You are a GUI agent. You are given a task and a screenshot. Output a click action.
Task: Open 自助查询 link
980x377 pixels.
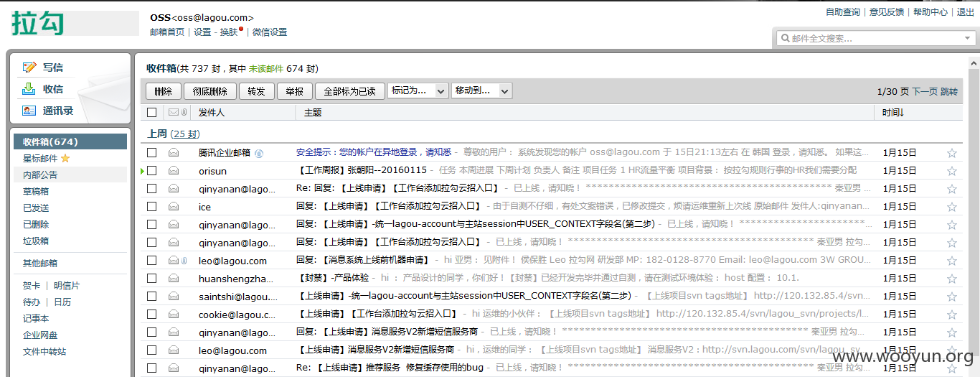click(x=843, y=11)
